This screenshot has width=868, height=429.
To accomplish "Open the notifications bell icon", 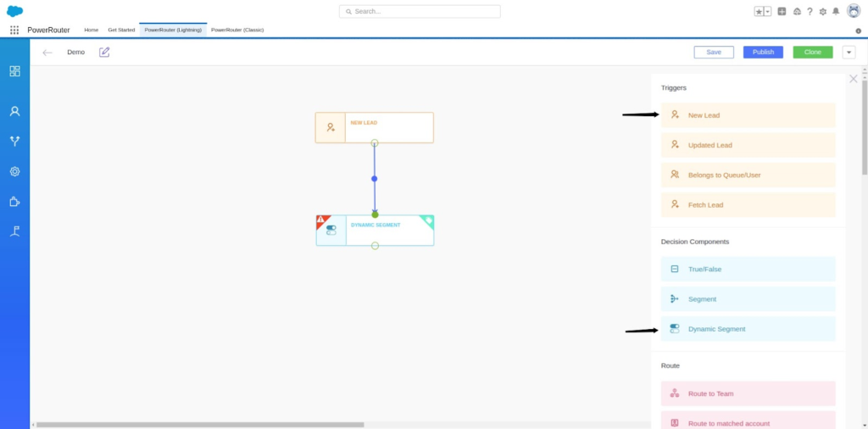I will coord(836,11).
